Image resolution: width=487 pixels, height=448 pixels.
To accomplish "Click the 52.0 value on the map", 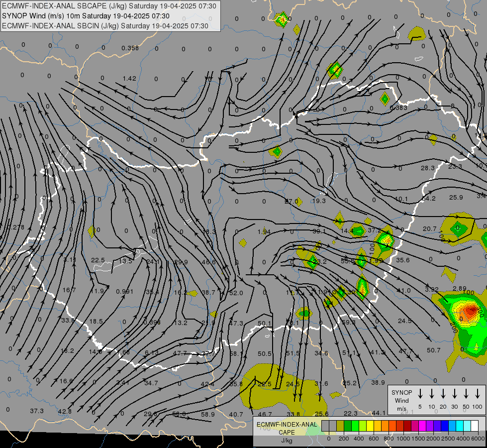I will click(x=236, y=293).
